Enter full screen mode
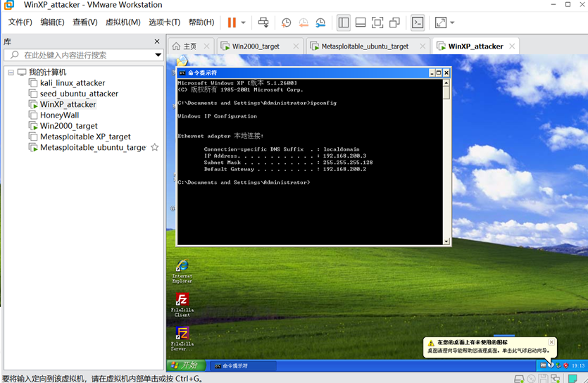Viewport: 588px width, 383px height. [377, 23]
